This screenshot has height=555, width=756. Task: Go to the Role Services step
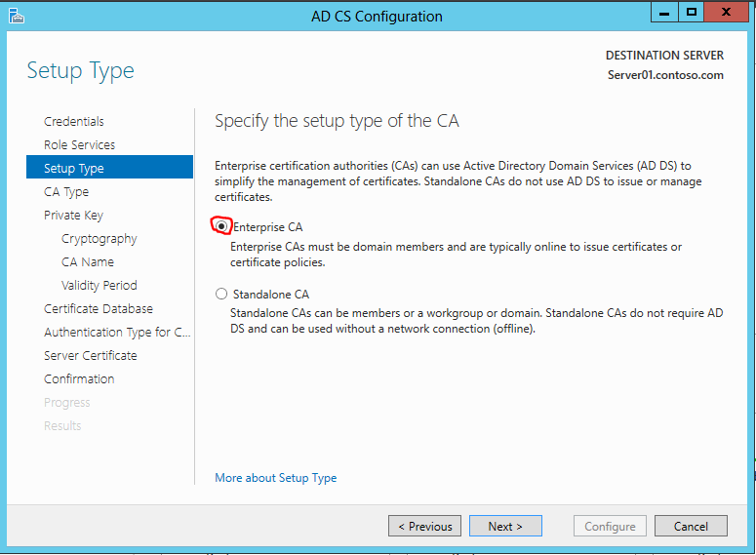79,144
